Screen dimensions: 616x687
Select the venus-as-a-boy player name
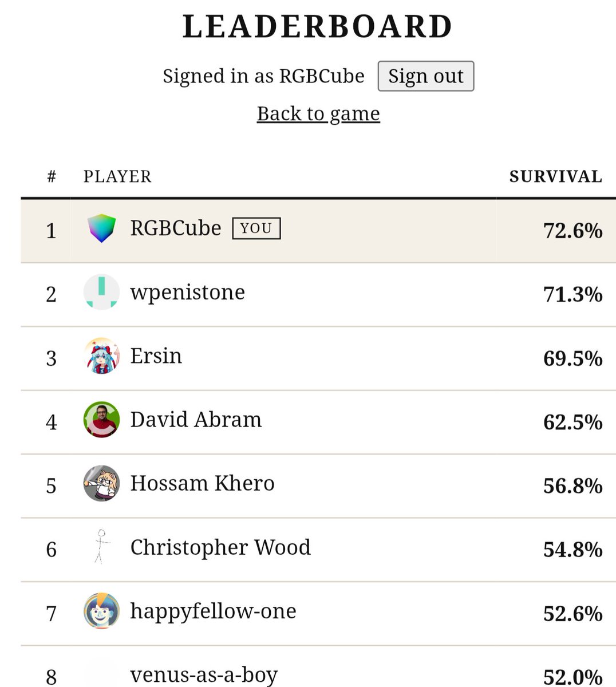coord(204,674)
